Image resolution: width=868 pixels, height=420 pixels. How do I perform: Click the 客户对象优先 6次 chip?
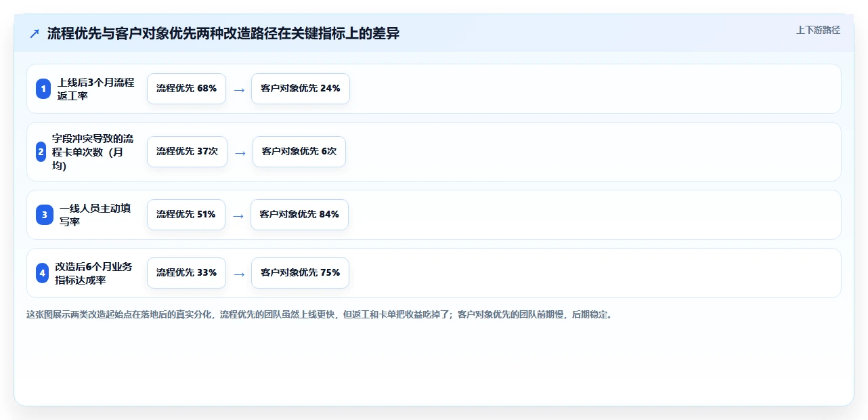click(299, 152)
